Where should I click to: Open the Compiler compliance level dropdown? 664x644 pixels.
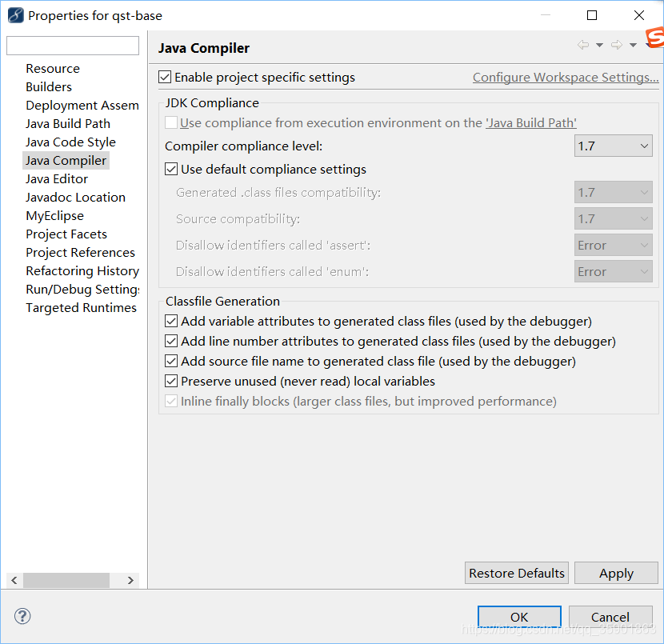coord(644,146)
